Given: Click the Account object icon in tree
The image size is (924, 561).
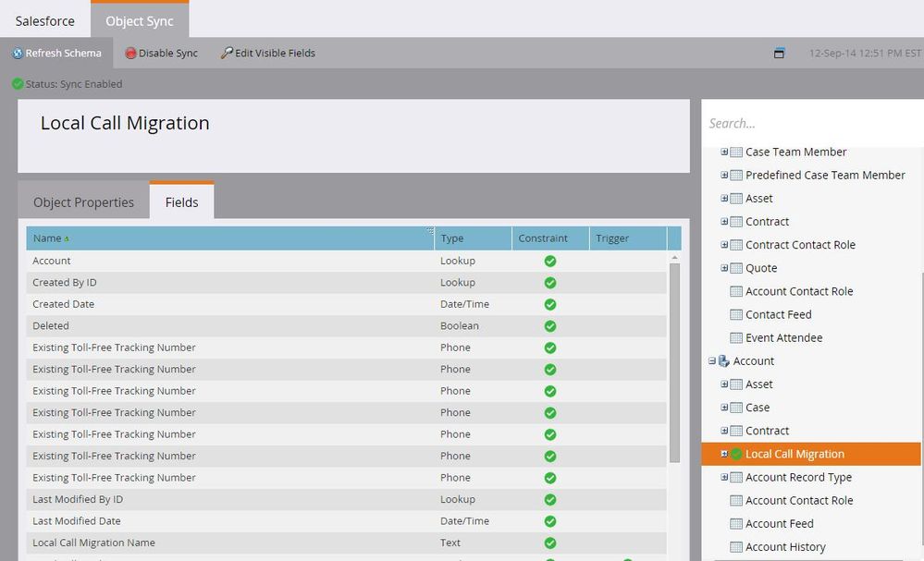Looking at the screenshot, I should [723, 361].
